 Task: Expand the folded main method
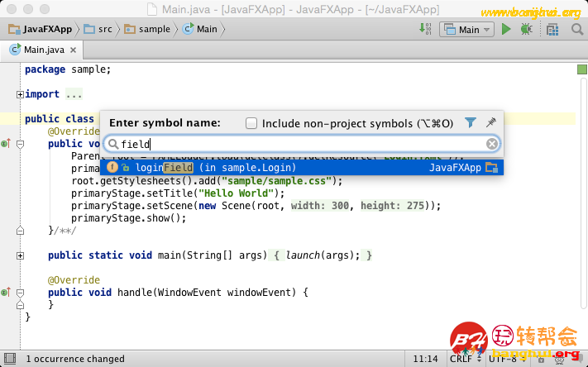pos(20,255)
